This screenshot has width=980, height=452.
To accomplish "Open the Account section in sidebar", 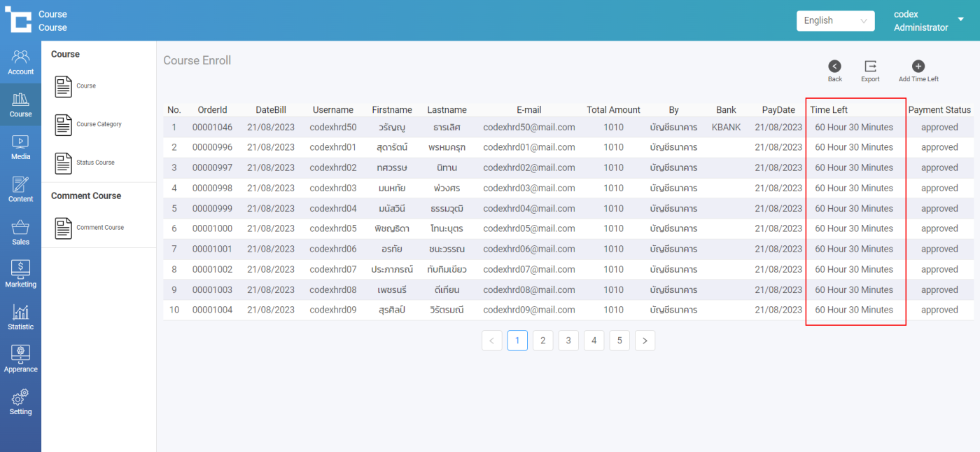I will [20, 62].
